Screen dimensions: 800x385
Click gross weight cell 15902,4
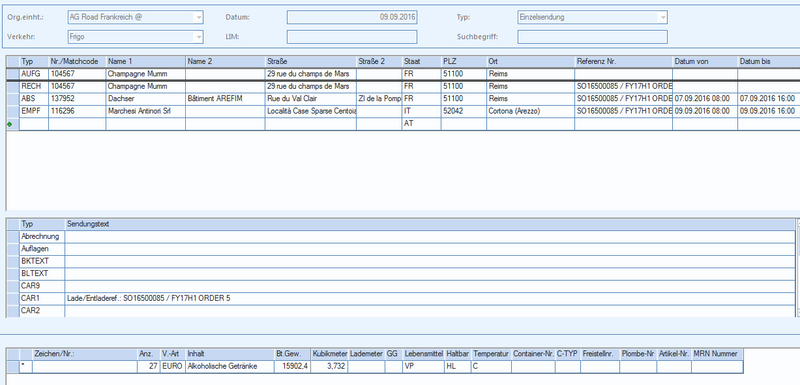coord(292,366)
